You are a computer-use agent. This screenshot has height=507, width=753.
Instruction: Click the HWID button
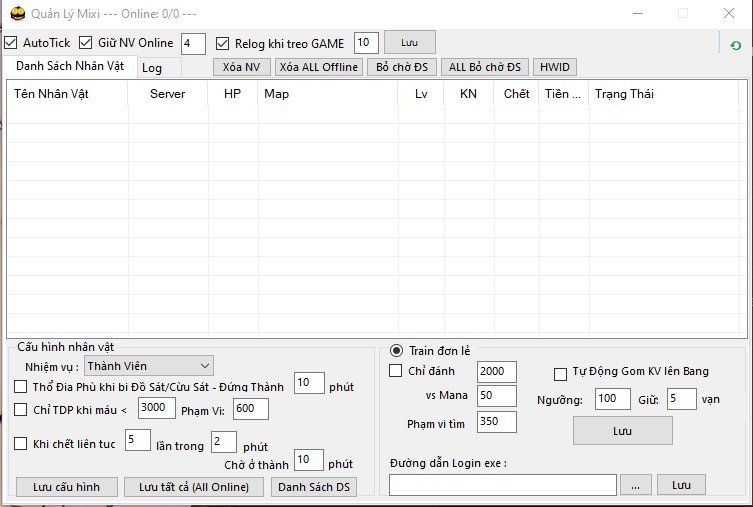[x=555, y=67]
